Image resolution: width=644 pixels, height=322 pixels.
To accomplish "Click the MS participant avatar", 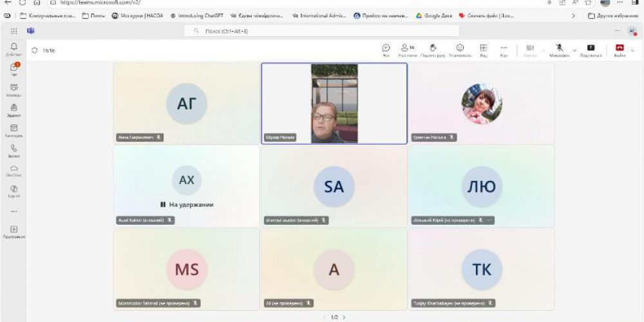I will [187, 269].
